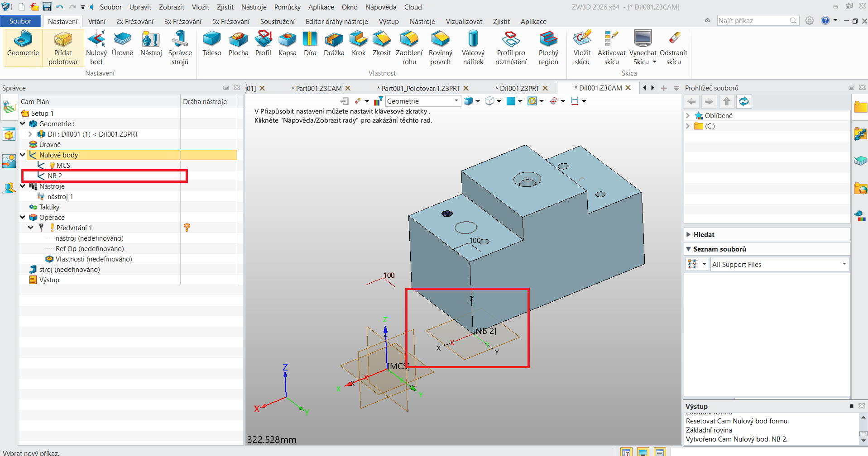Choose the Těleso feature icon
The image size is (868, 456).
click(211, 44)
